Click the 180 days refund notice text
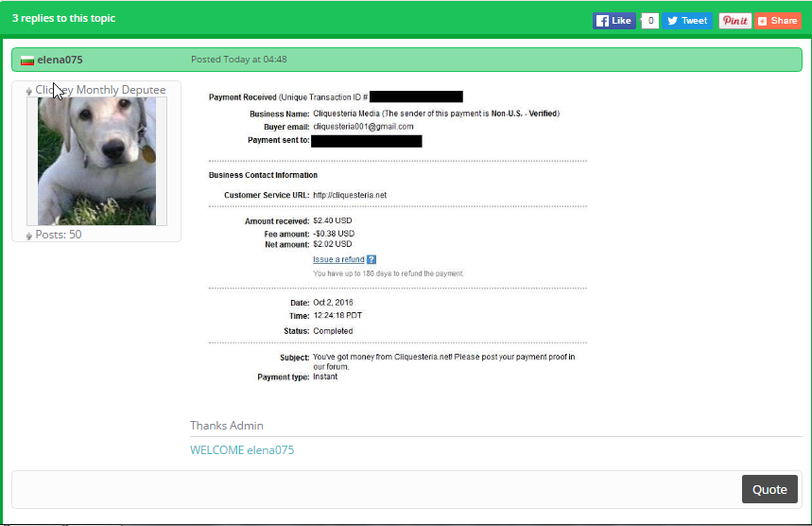Image resolution: width=812 pixels, height=526 pixels. point(389,273)
